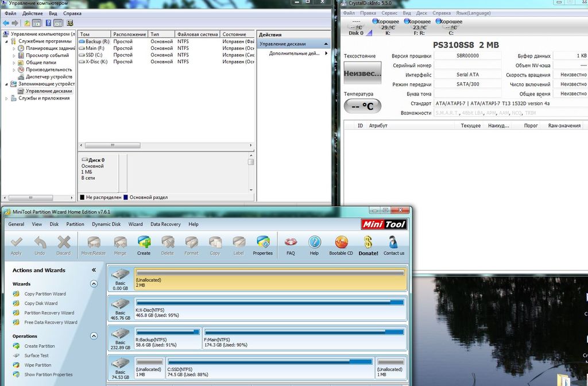
Task: Select the C:SSD(NTFS) partition
Action: tap(270, 368)
